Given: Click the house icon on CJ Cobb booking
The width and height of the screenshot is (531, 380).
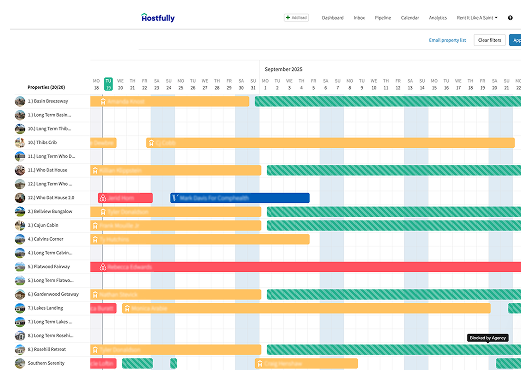Looking at the screenshot, I should (x=151, y=143).
